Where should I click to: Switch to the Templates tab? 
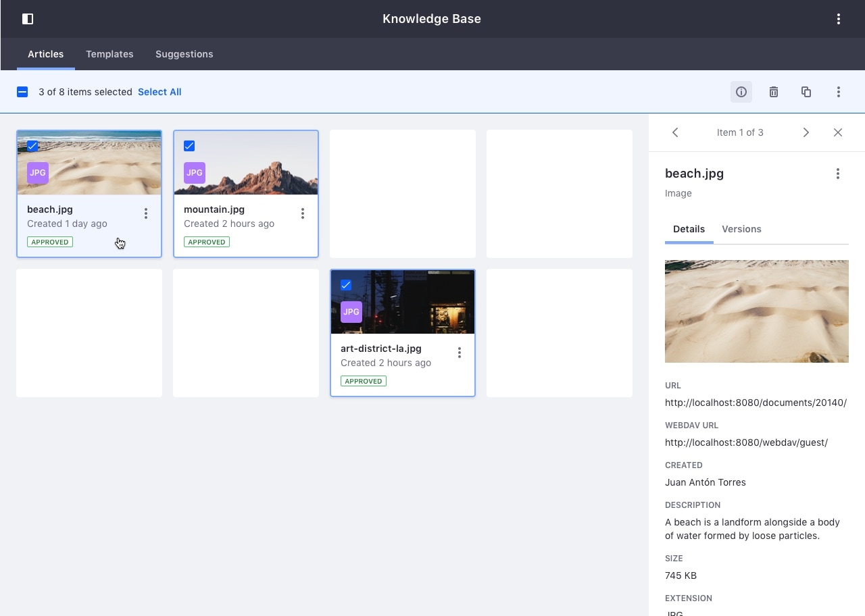coord(109,54)
